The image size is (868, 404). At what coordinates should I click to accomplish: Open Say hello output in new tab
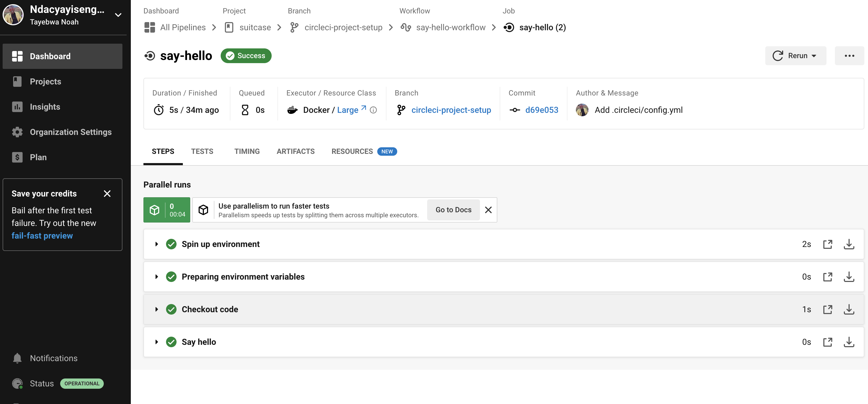tap(828, 342)
